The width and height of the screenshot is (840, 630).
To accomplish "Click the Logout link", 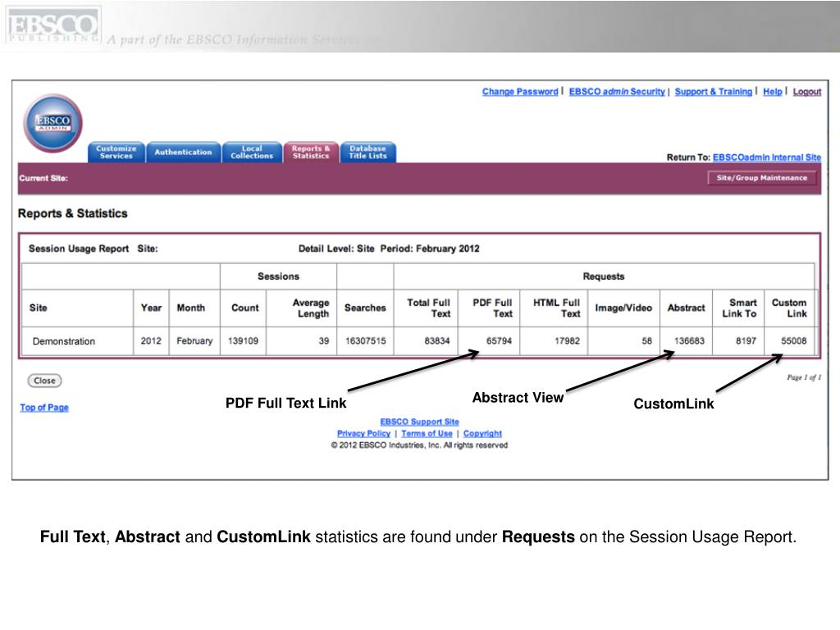I will coord(807,92).
